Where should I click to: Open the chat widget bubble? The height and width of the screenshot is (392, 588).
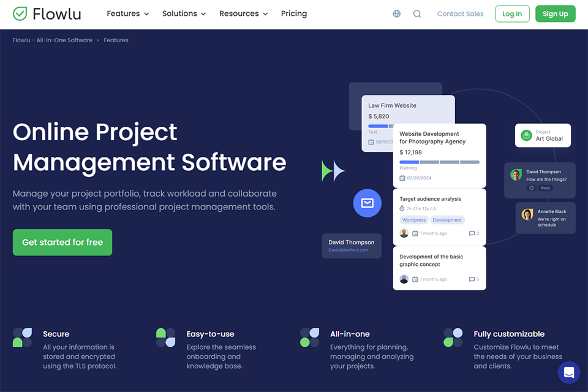[569, 372]
